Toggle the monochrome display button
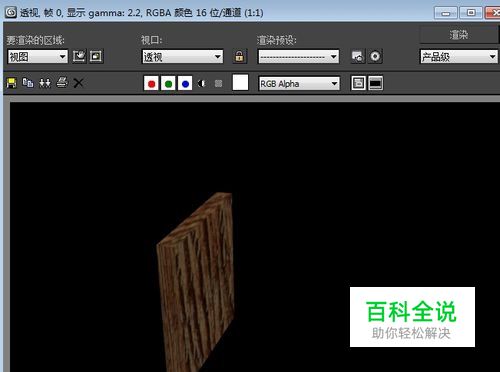The image size is (500, 372). [x=218, y=83]
